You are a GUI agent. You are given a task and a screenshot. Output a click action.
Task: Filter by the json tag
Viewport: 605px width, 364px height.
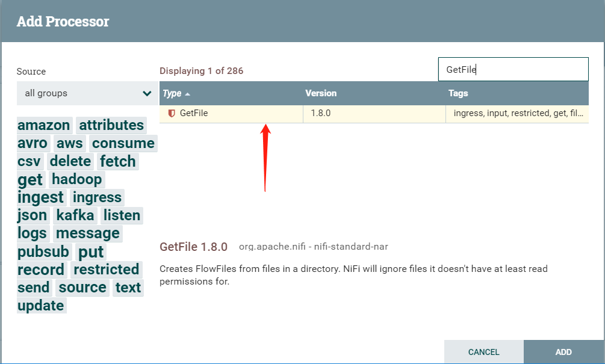click(x=33, y=215)
